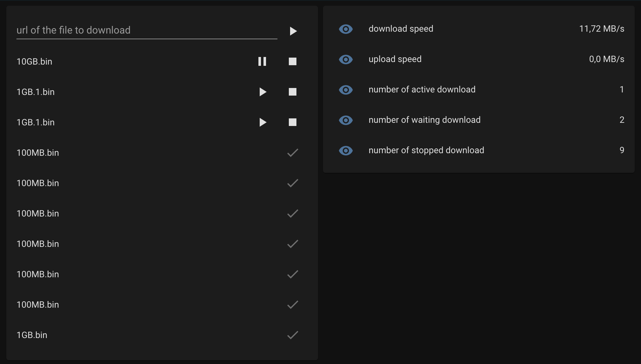641x364 pixels.
Task: Stop the 10GB.bin download
Action: pos(293,61)
